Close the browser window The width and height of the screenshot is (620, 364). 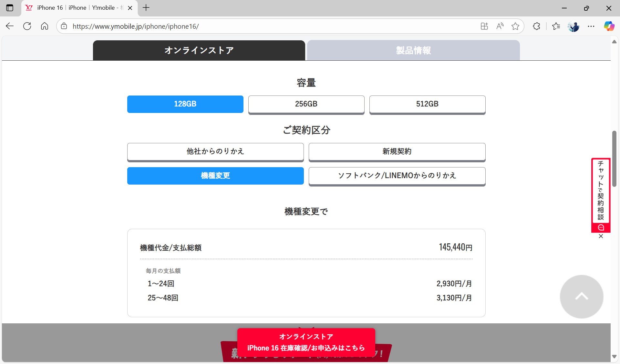(x=609, y=8)
